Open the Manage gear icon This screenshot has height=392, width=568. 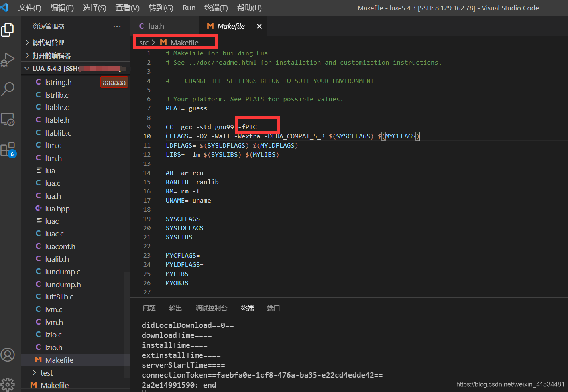click(x=8, y=384)
